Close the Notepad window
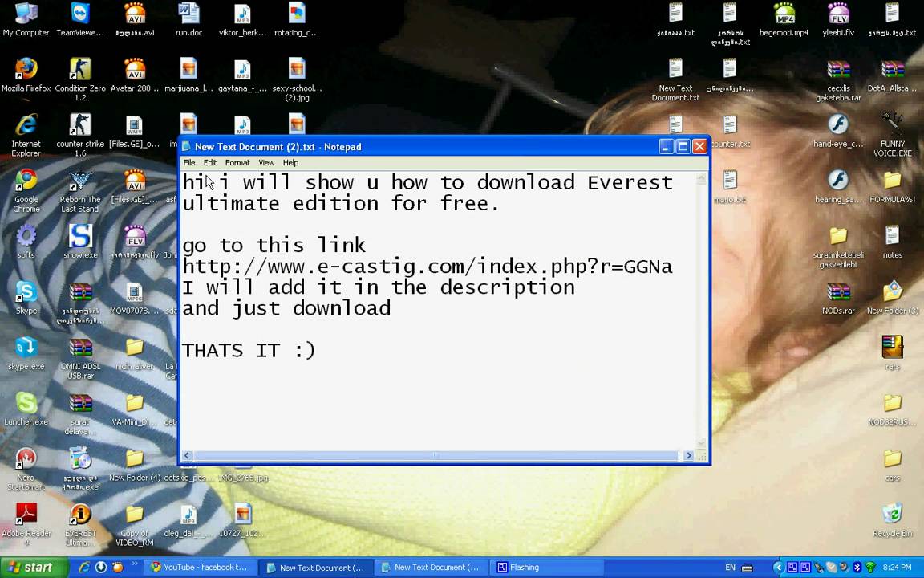This screenshot has height=578, width=924. 699,146
